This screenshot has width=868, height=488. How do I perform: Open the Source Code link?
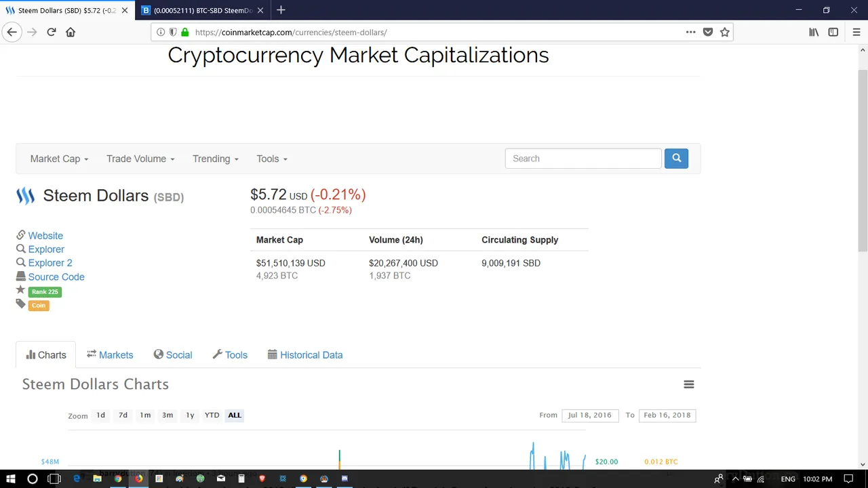[x=56, y=277]
